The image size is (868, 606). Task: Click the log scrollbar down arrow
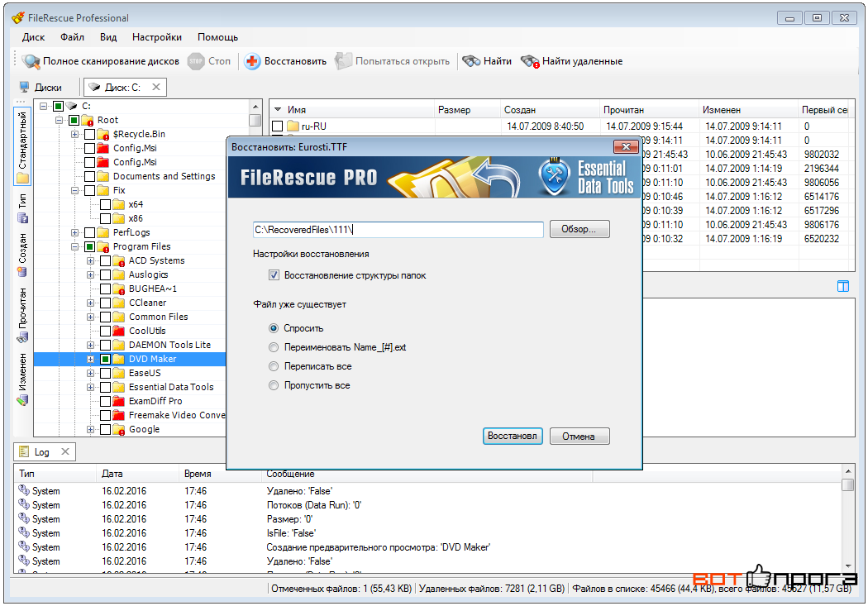847,566
